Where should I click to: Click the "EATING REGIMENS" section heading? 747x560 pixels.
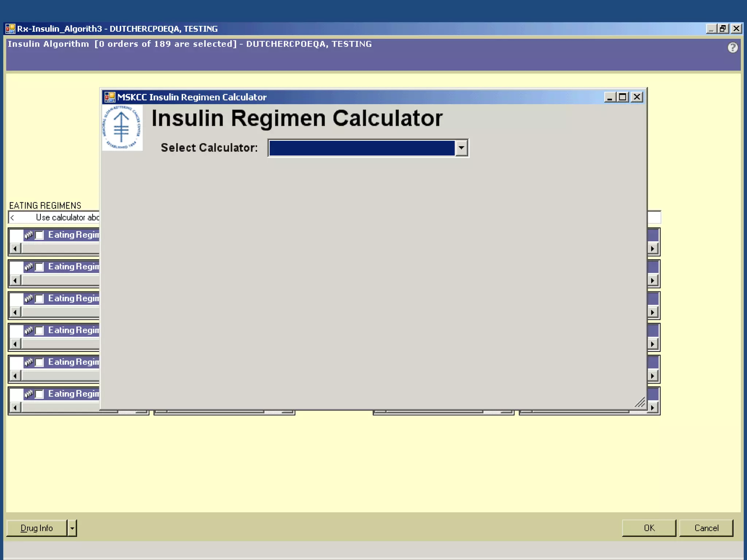coord(45,206)
